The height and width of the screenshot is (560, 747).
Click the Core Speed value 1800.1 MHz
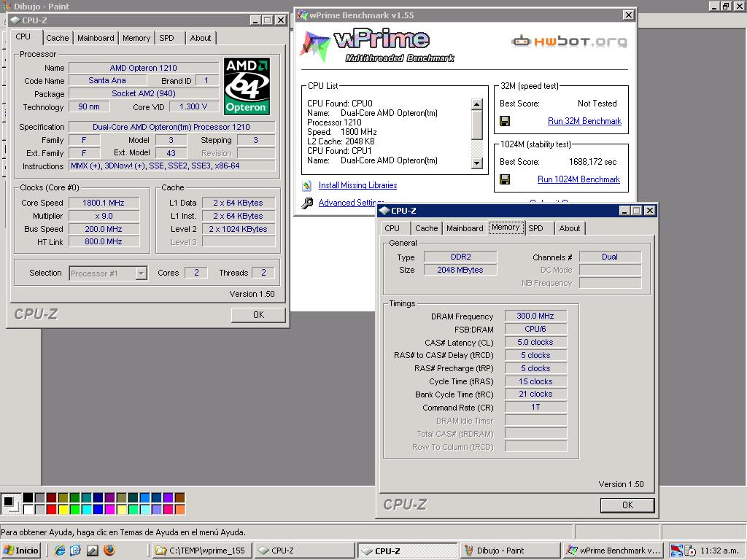coord(104,203)
